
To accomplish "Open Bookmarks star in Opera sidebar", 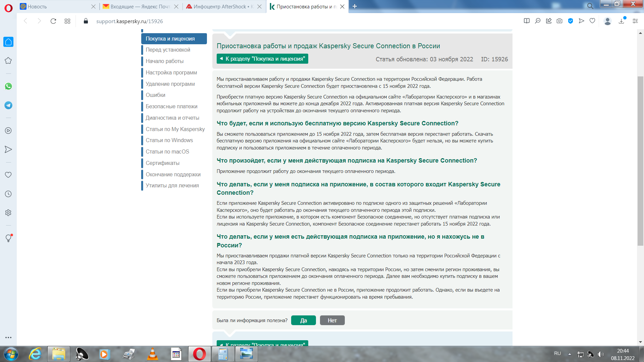I will [8, 61].
